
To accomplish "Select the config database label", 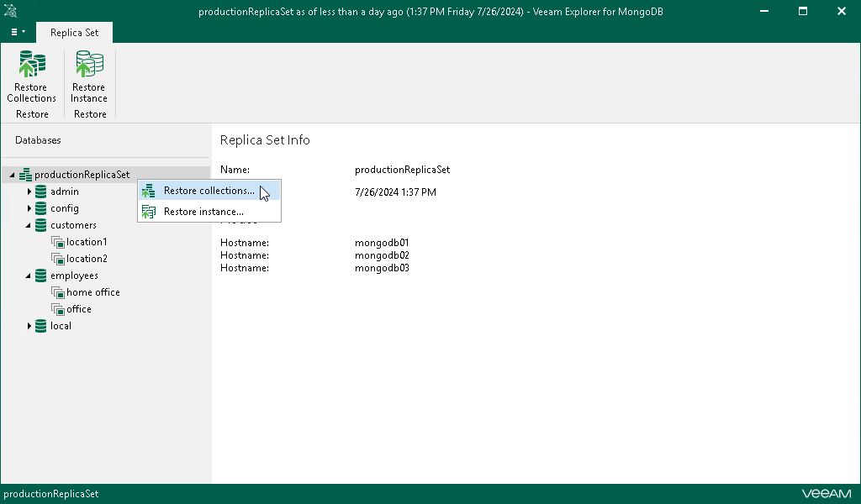I will click(x=64, y=208).
